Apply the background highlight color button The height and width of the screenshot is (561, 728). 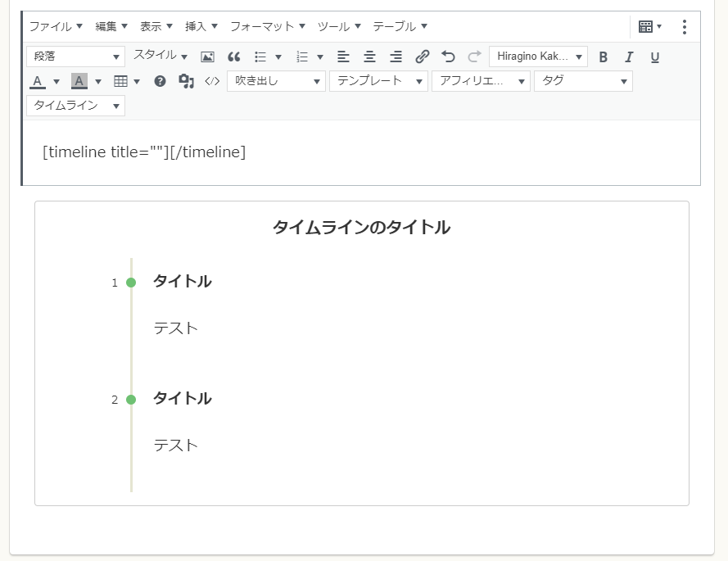tap(79, 81)
